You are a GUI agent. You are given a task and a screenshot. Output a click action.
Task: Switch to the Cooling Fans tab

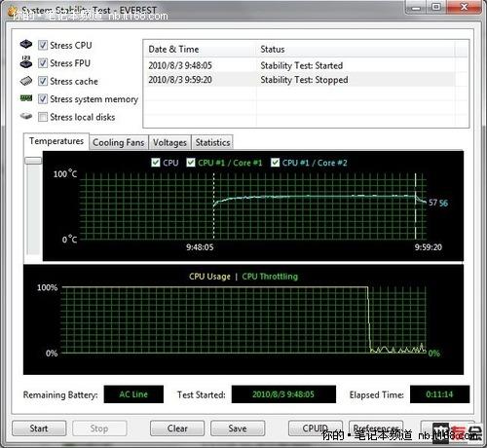click(x=119, y=142)
